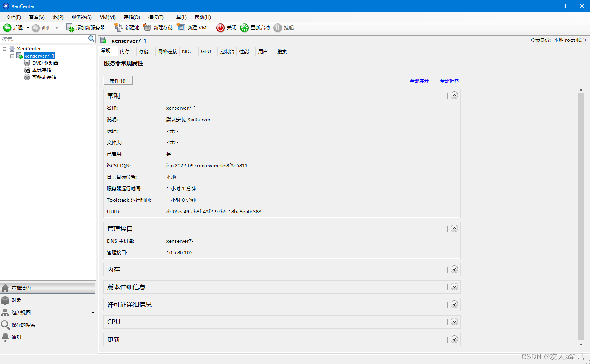This screenshot has width=590, height=364.
Task: Open the 模板(T) menu
Action: pyautogui.click(x=156, y=17)
